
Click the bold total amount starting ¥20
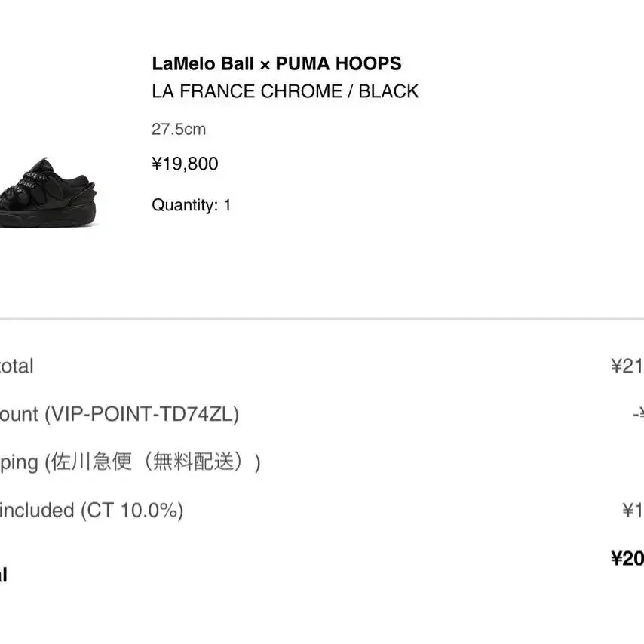(x=627, y=559)
